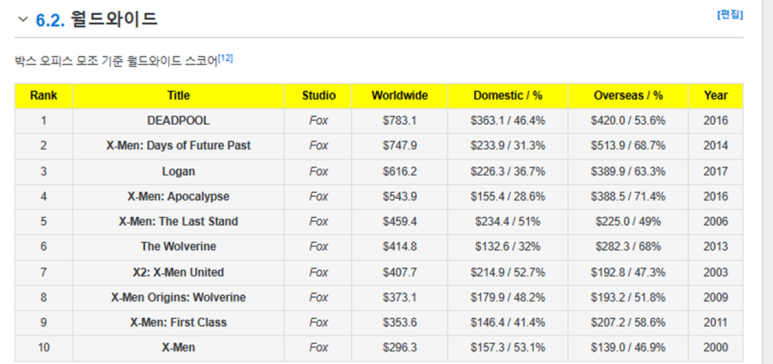This screenshot has width=773, height=364.
Task: Click The Wolverine title cell
Action: point(178,247)
